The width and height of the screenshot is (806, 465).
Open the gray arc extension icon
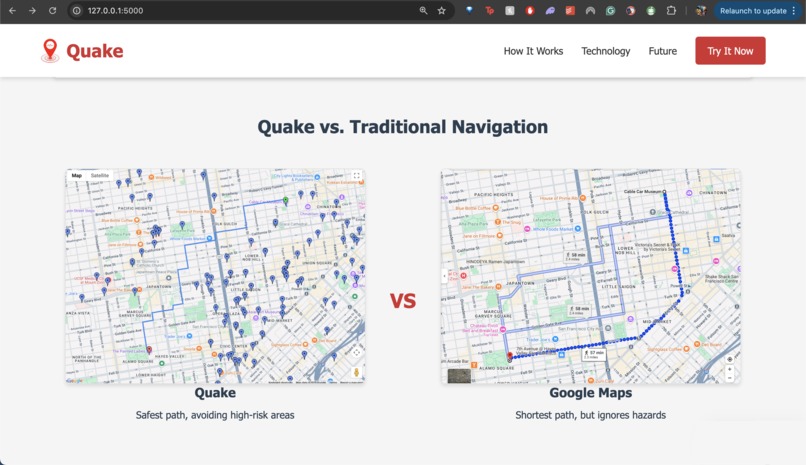click(590, 10)
